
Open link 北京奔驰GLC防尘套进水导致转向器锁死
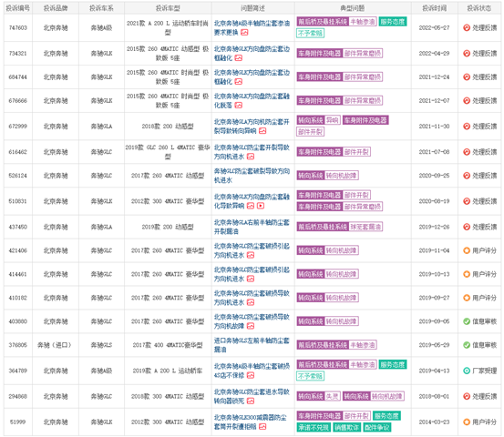pos(252,397)
